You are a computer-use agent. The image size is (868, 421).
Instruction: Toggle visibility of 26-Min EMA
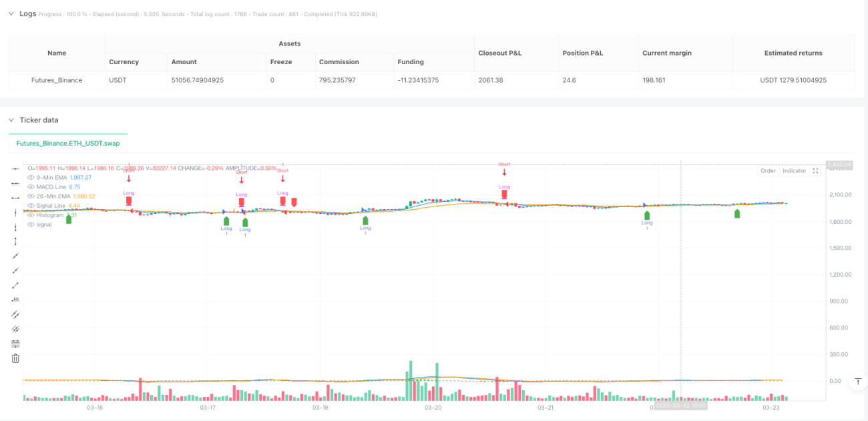[31, 196]
